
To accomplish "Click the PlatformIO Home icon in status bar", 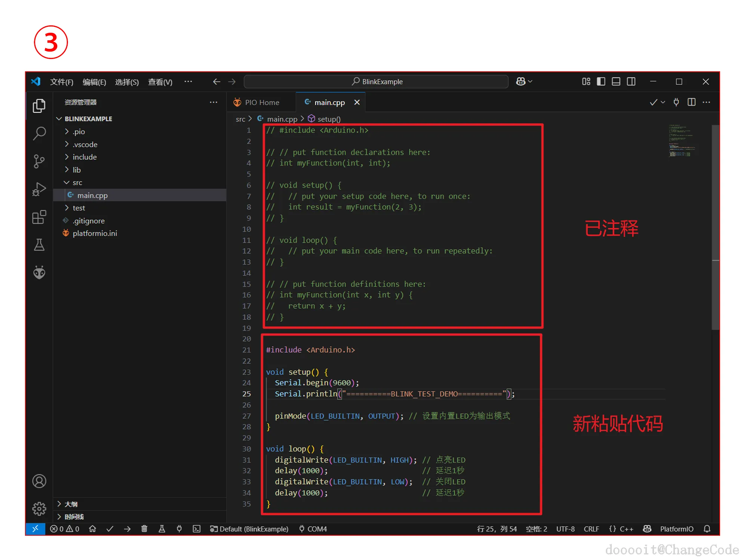I will (x=92, y=529).
